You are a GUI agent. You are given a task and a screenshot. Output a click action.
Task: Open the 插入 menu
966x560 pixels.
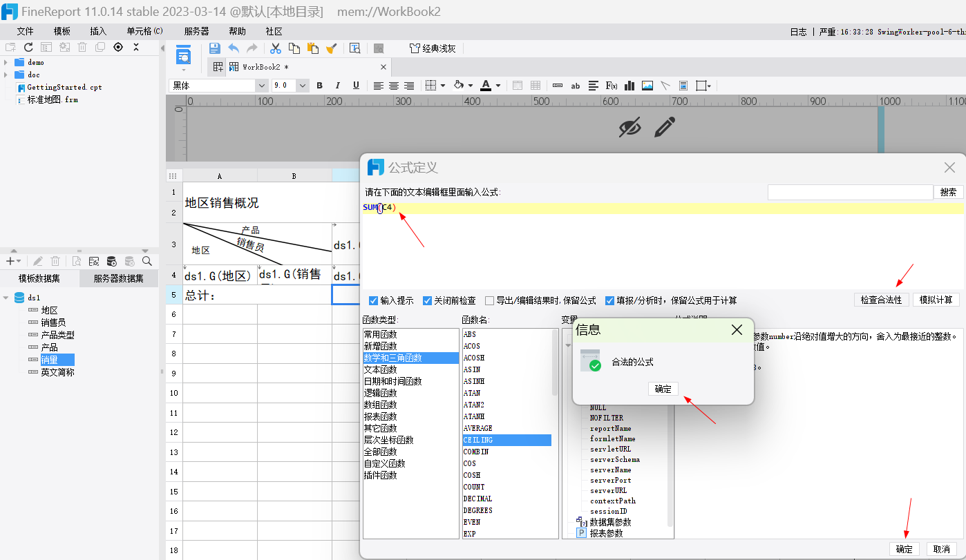point(98,31)
